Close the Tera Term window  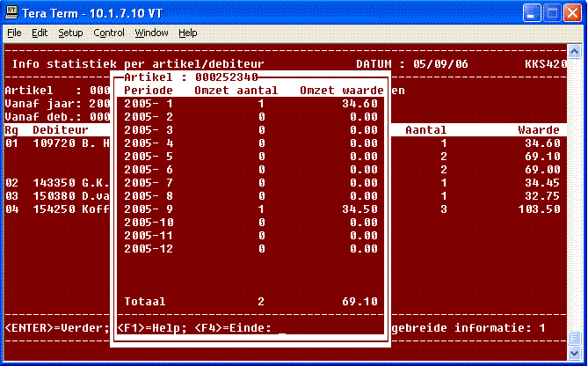tap(572, 12)
